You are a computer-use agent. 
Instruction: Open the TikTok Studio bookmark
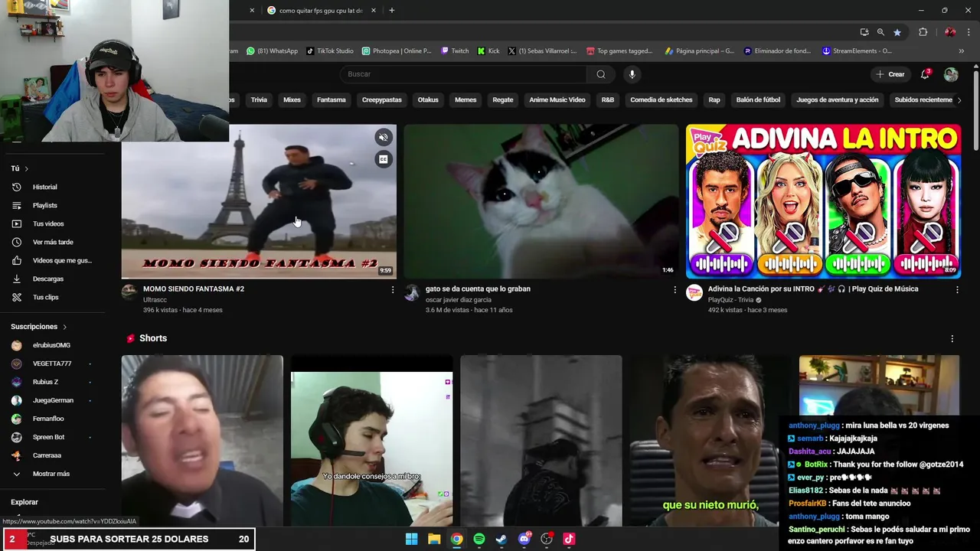point(330,51)
